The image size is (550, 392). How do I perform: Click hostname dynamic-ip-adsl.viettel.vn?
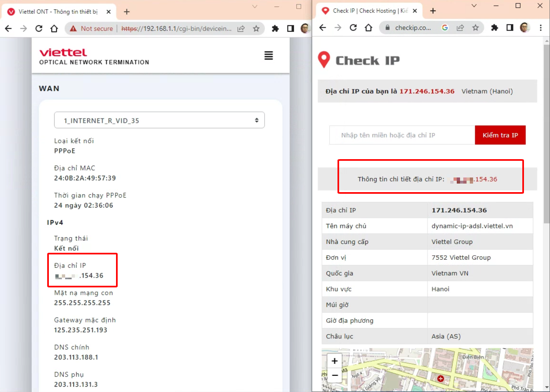(x=472, y=226)
